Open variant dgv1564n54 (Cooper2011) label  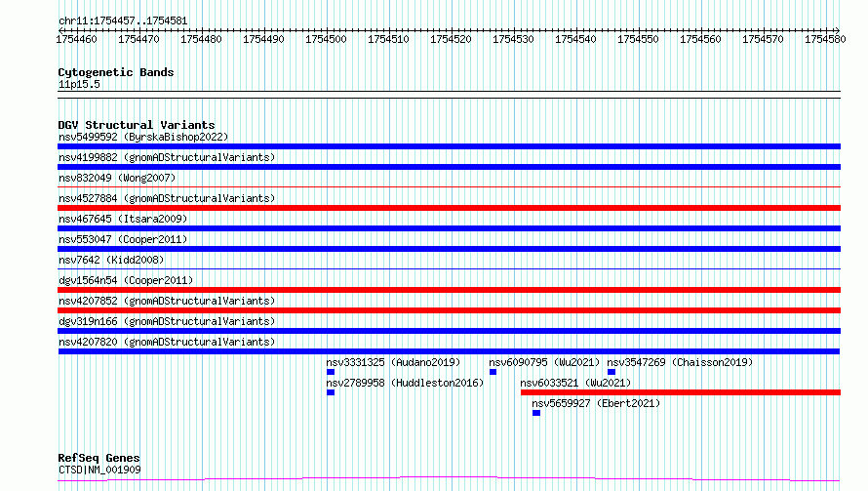point(126,280)
